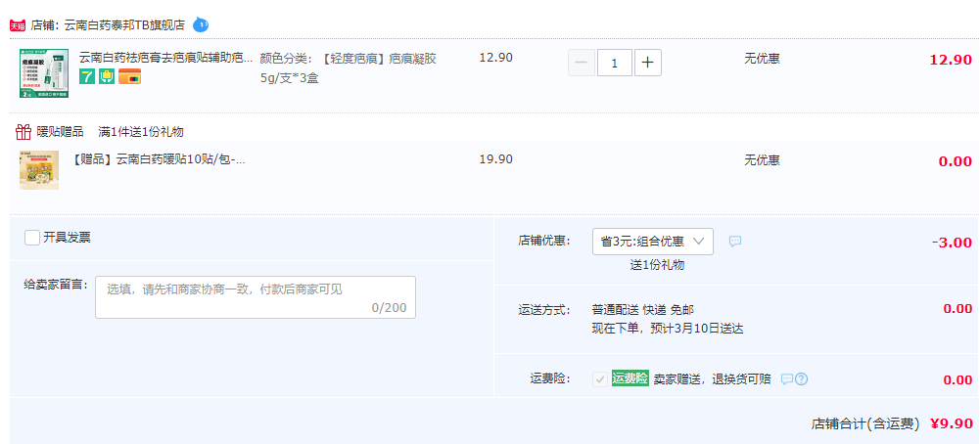980x444 pixels.
Task: Click 无优惠 in the gift row
Action: [762, 160]
